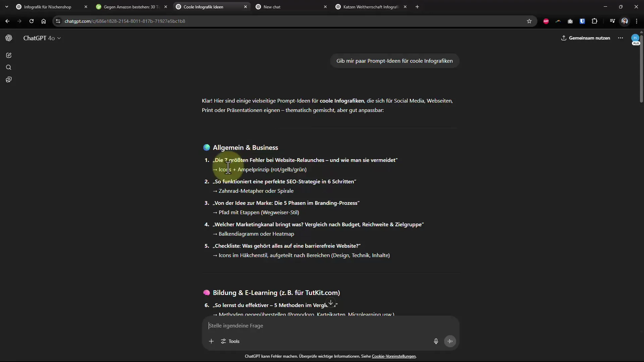
Task: Click the browser home icon
Action: click(x=44, y=21)
